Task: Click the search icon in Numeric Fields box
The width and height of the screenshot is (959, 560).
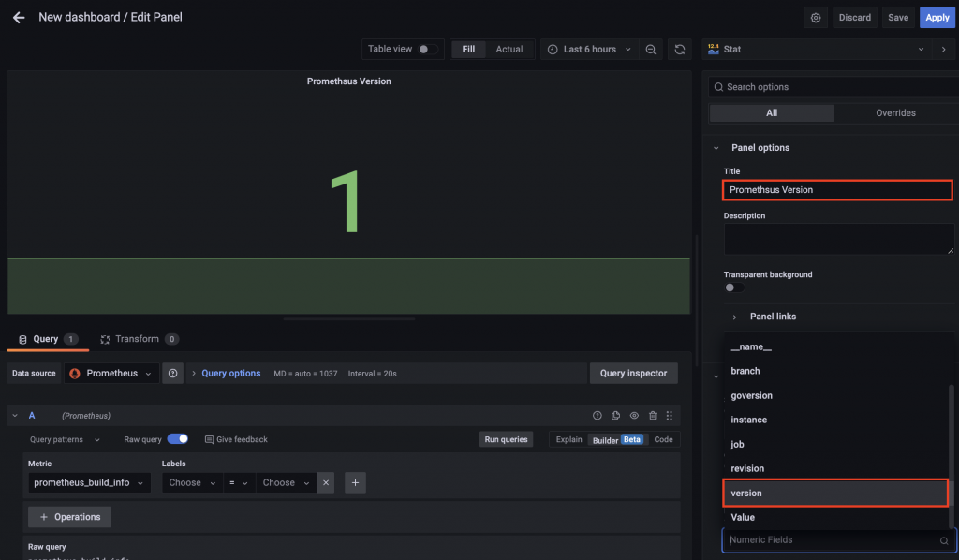Action: click(x=944, y=540)
